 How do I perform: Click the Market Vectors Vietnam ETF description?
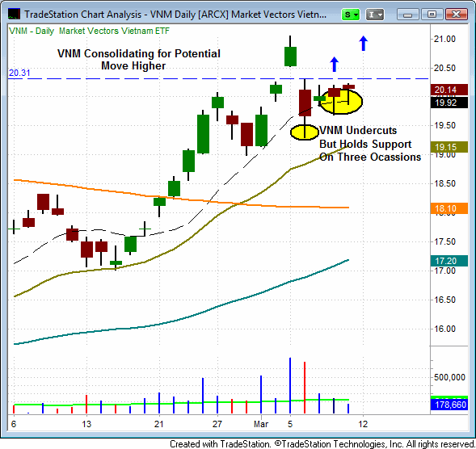(x=114, y=31)
